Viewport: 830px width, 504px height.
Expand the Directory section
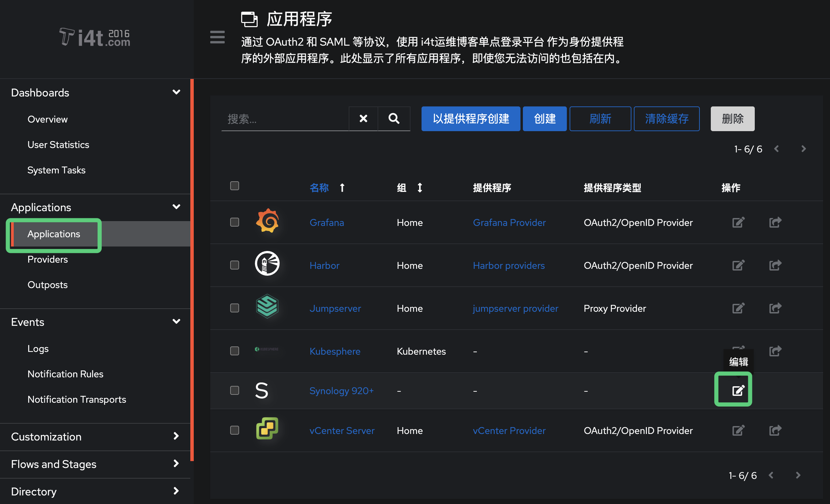pos(176,491)
